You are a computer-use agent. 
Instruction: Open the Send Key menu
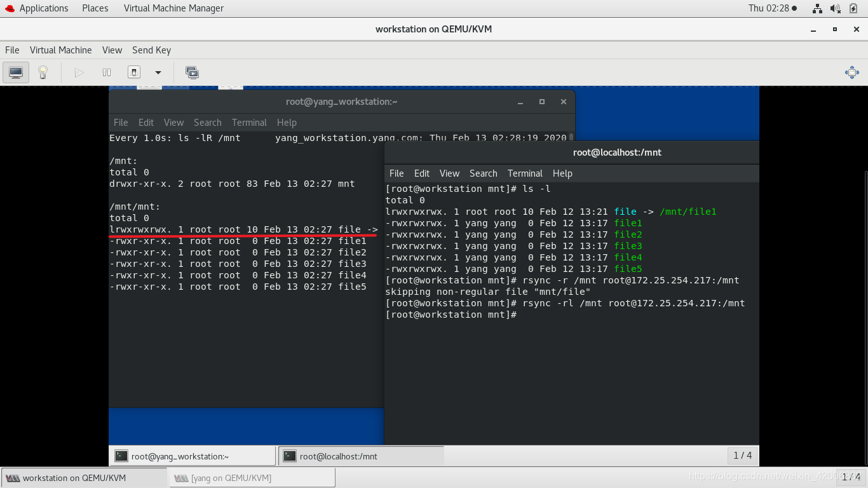(151, 50)
